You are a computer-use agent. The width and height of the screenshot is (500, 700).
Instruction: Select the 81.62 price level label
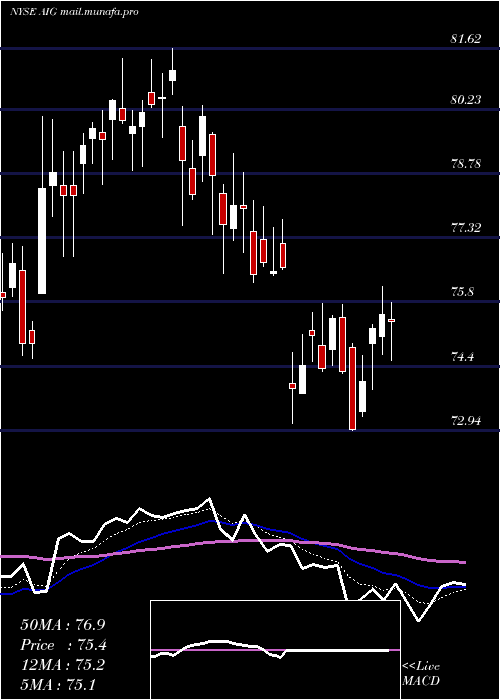466,39
